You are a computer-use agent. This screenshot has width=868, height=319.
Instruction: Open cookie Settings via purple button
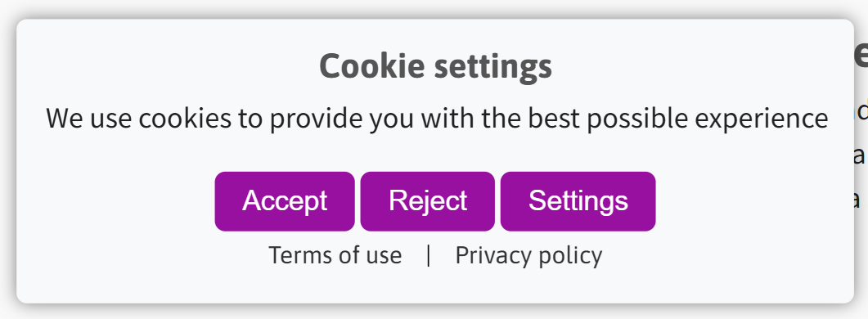pos(578,201)
